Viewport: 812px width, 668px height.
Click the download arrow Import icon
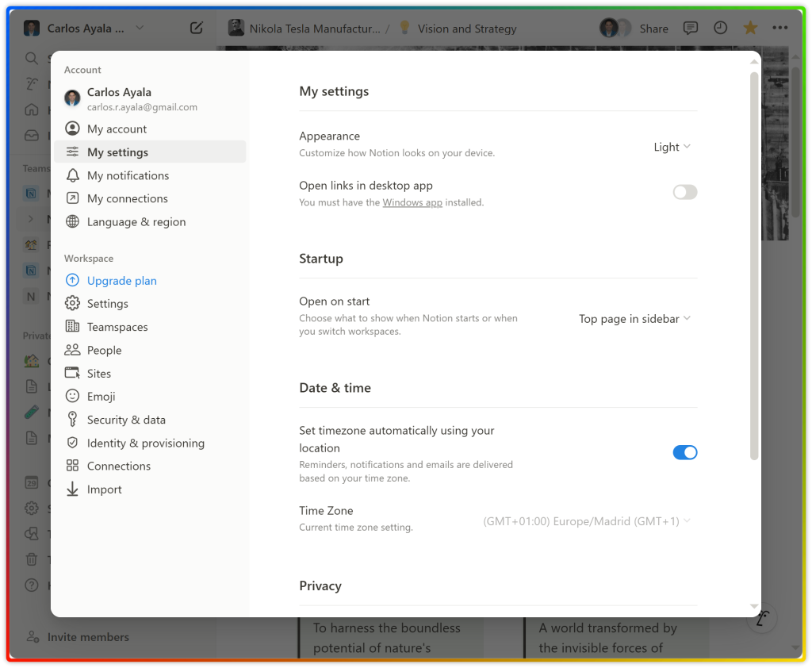tap(72, 489)
